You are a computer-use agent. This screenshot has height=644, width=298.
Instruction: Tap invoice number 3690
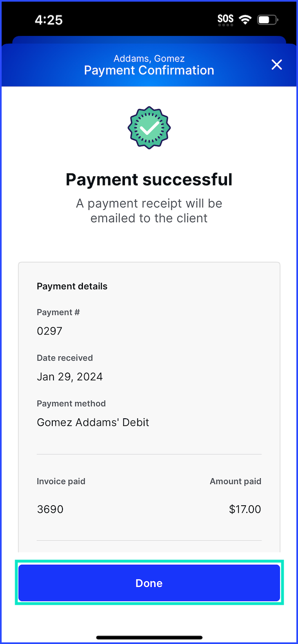tap(50, 509)
